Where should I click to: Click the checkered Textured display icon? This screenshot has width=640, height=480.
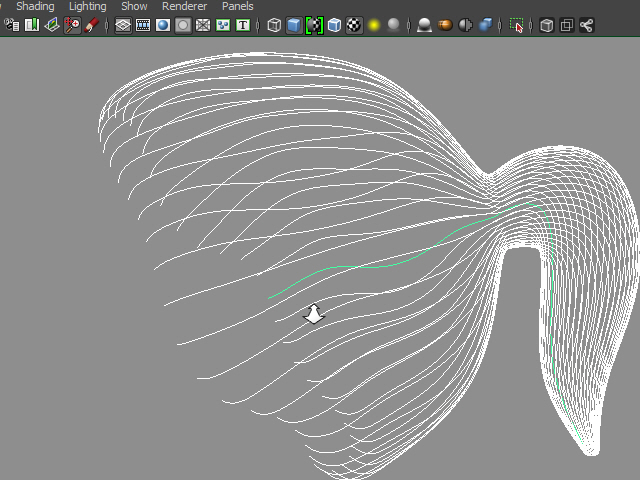(x=354, y=25)
